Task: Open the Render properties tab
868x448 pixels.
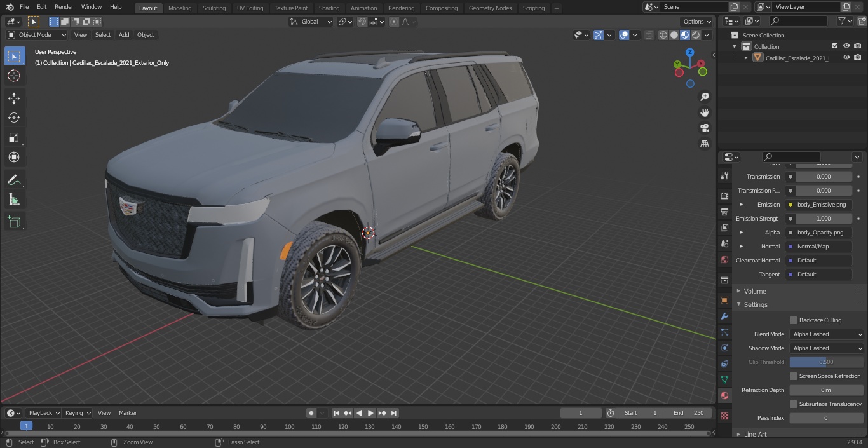Action: pos(724,196)
